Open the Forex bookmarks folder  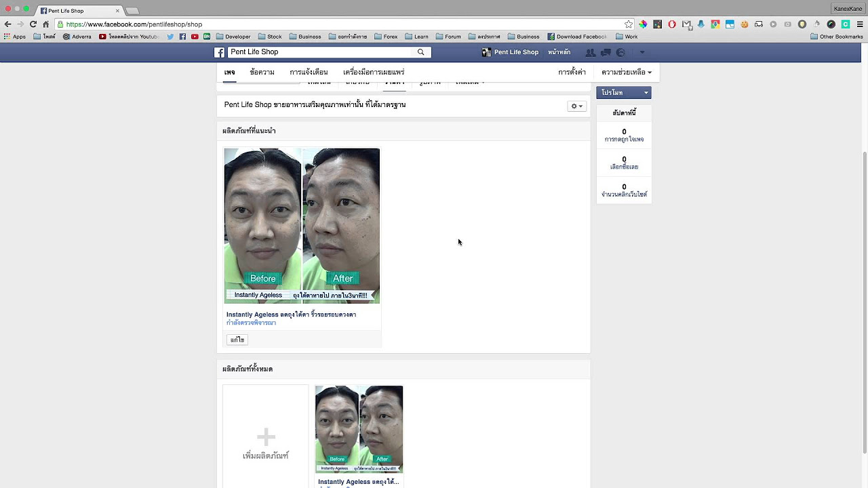point(385,37)
